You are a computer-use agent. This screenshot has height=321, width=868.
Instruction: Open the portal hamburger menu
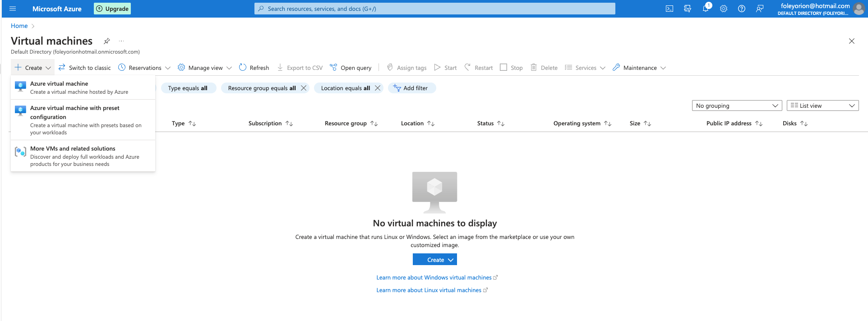[13, 9]
